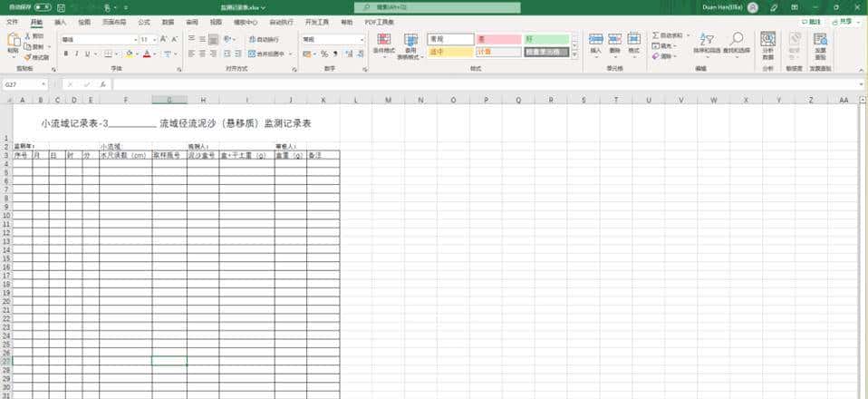Click the Paste clipboard icon

tap(14, 41)
